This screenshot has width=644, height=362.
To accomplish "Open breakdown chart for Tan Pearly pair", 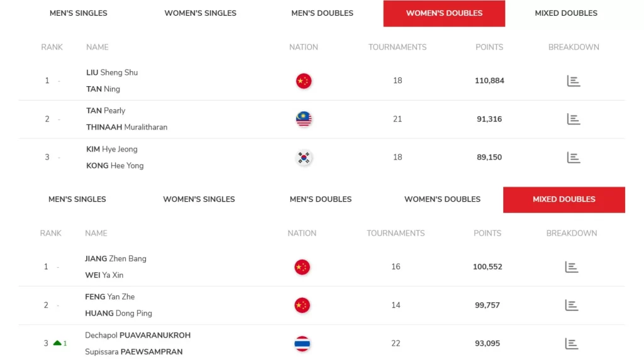I will point(573,119).
